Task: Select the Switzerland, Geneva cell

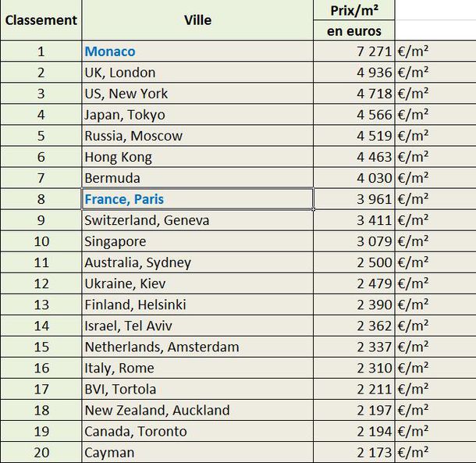Action: coord(197,220)
